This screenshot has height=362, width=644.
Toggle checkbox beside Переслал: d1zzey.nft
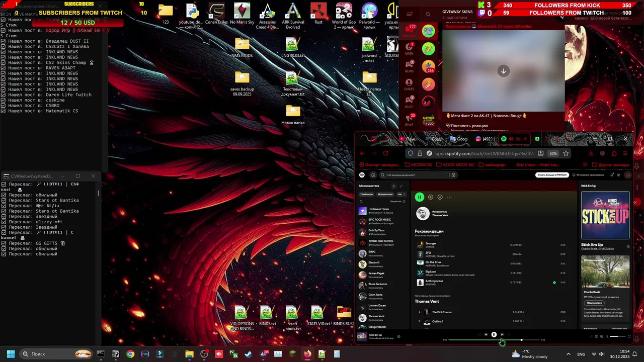[x=4, y=222]
